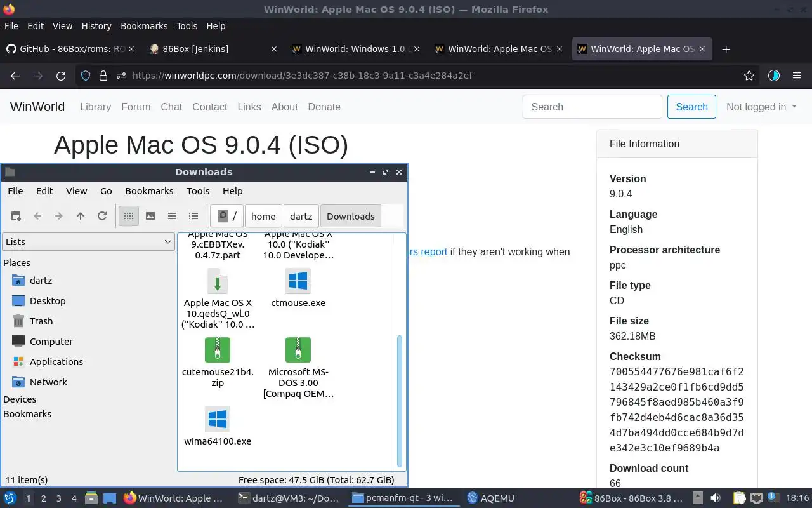This screenshot has width=812, height=508.
Task: Select ctmouse.exe file icon
Action: (x=298, y=281)
